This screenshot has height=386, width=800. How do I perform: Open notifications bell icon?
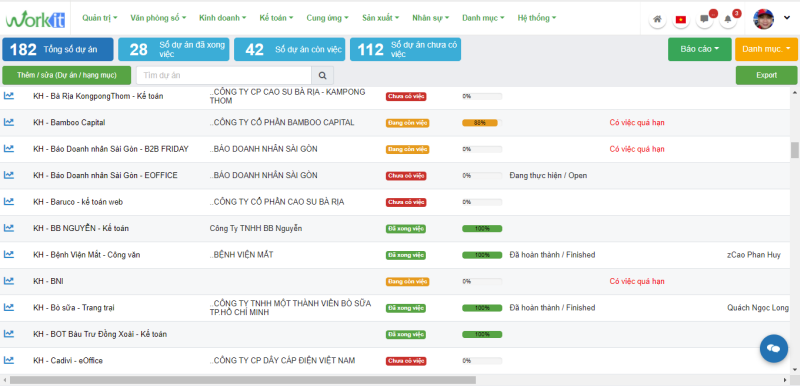coord(728,19)
